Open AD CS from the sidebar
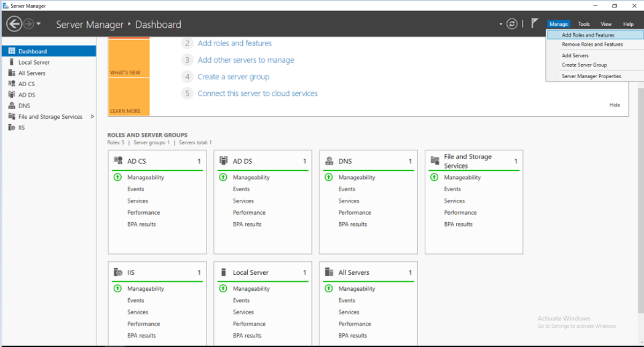This screenshot has width=644, height=347. tap(49, 84)
